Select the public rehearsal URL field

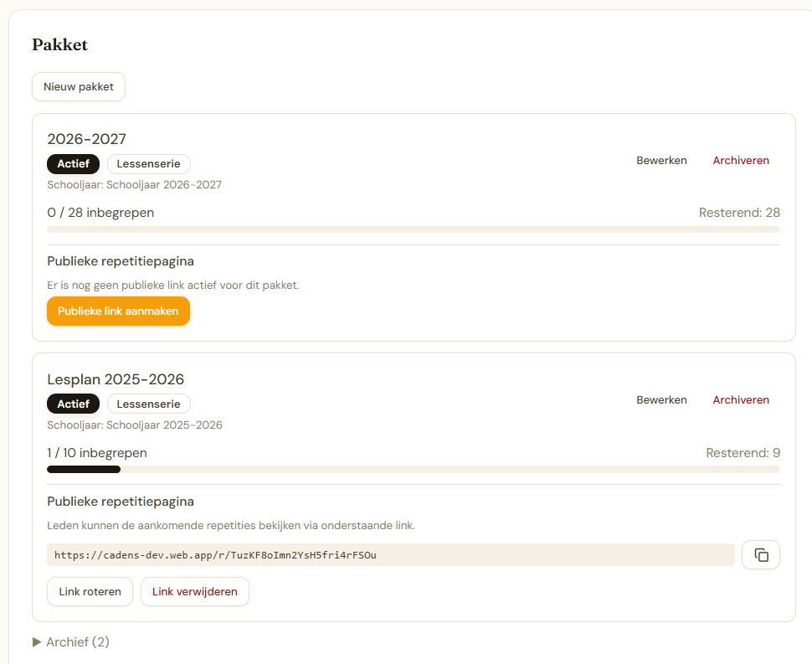pyautogui.click(x=390, y=555)
